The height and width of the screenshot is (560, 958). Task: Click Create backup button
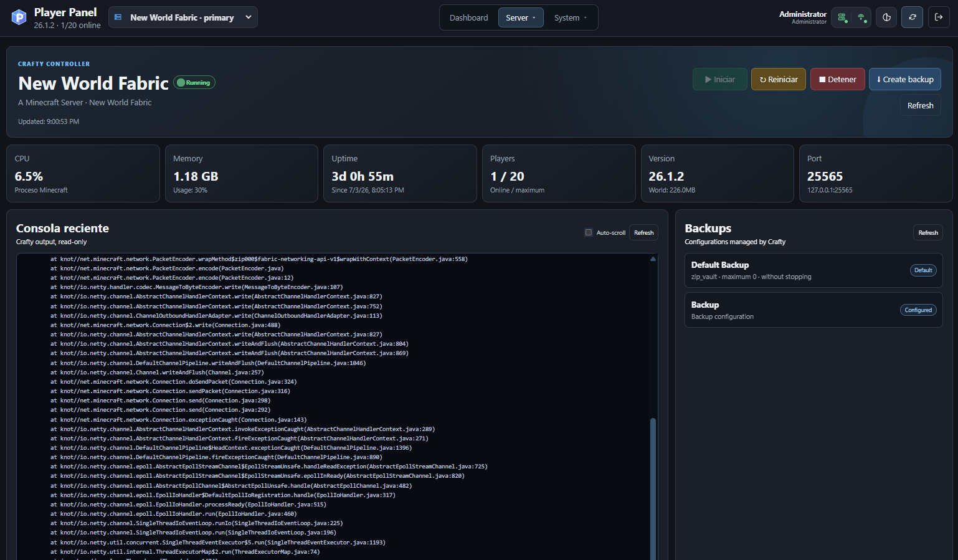pos(905,79)
